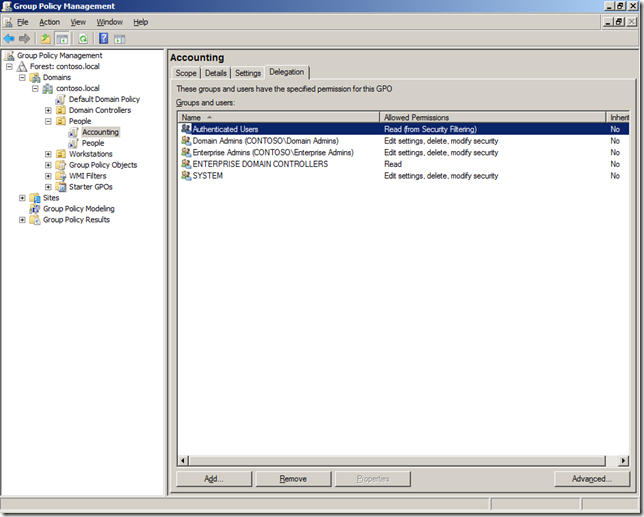
Task: Click the SYSTEM entry icon in list
Action: coord(186,176)
